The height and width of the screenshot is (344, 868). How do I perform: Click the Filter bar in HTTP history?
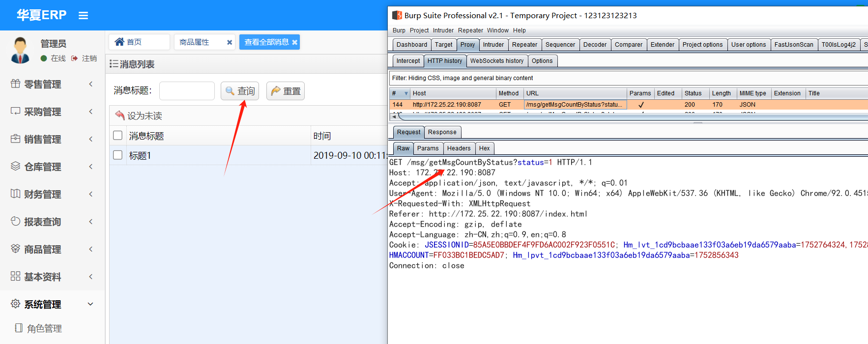pos(629,78)
